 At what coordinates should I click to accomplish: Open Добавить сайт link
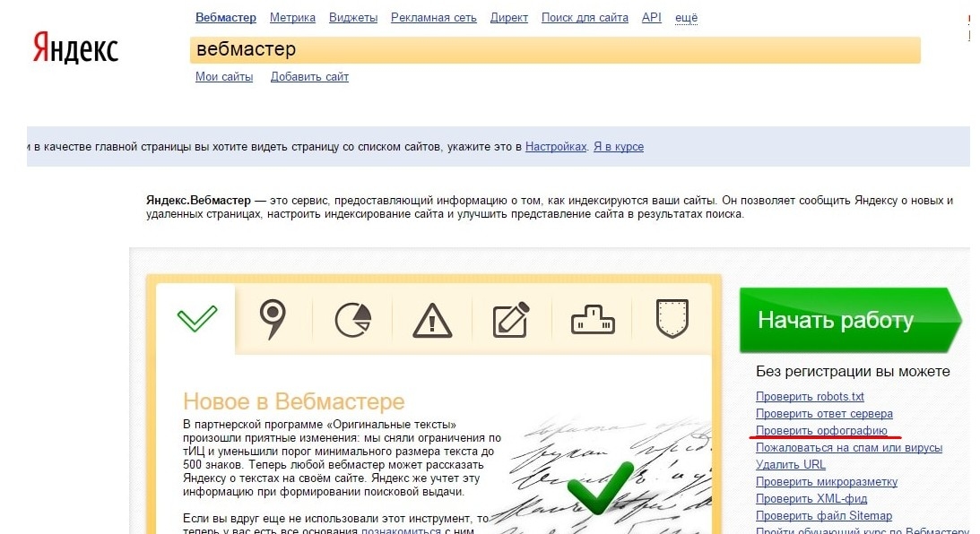point(309,76)
